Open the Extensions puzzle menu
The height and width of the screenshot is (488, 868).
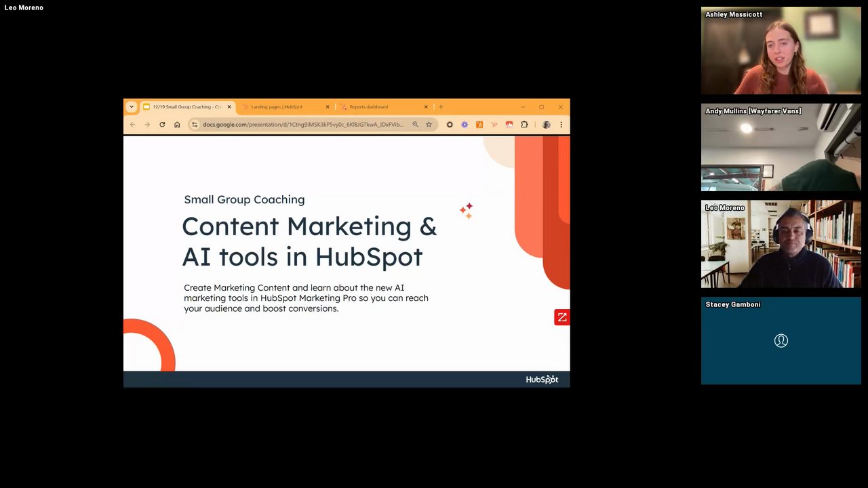point(524,125)
